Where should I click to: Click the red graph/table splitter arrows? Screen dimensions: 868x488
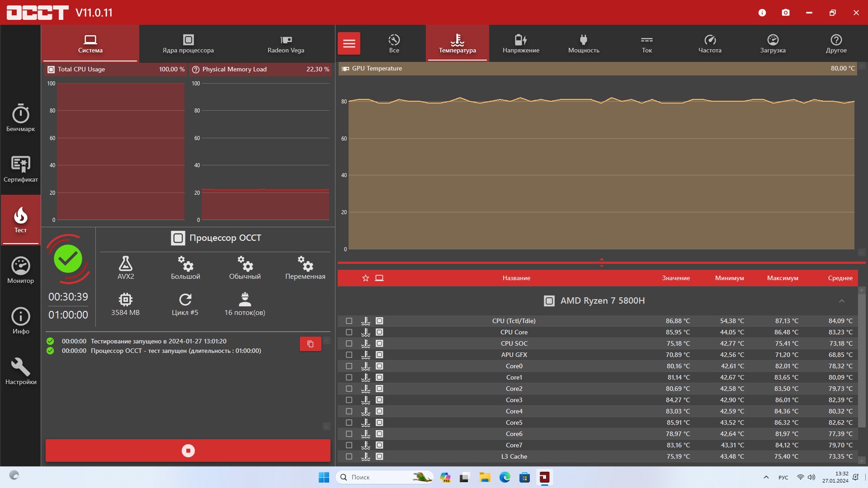pos(601,263)
